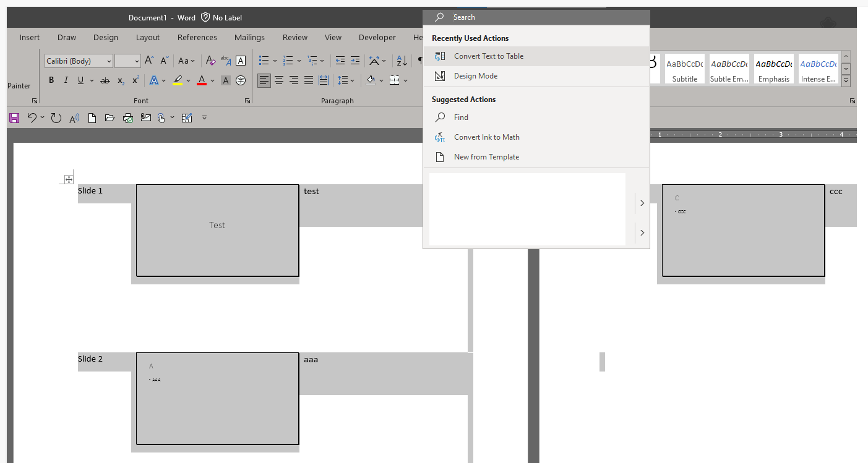Apply the Subtitle style
Image resolution: width=868 pixels, height=463 pixels.
(685, 69)
